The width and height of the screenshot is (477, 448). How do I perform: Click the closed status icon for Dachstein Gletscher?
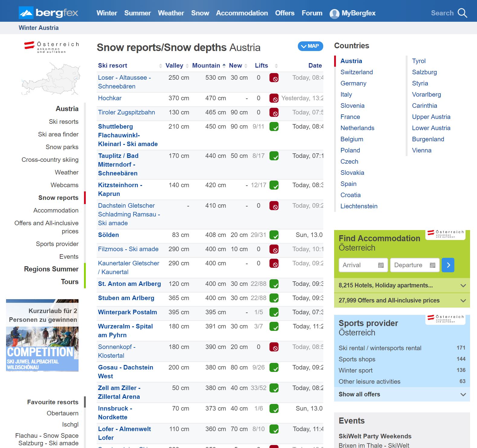click(274, 206)
